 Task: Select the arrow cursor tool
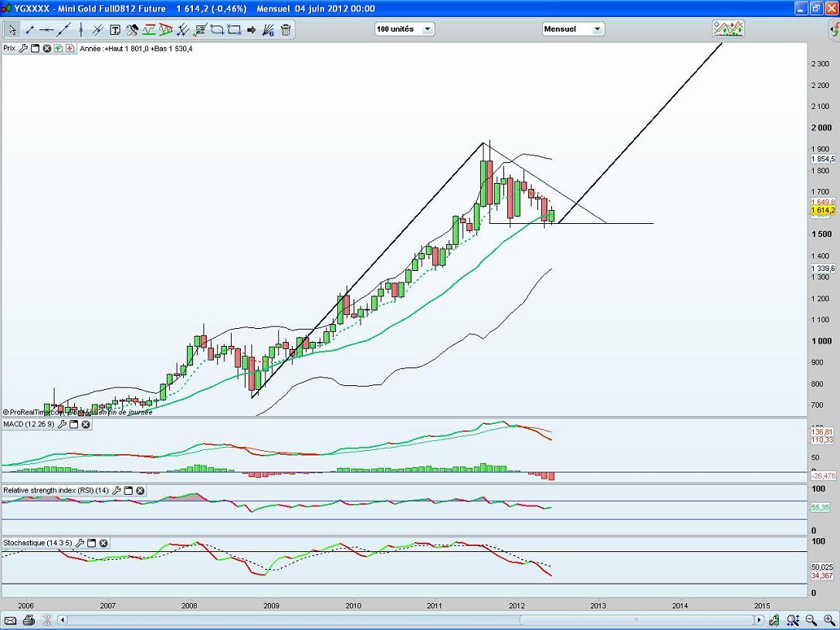click(x=12, y=30)
